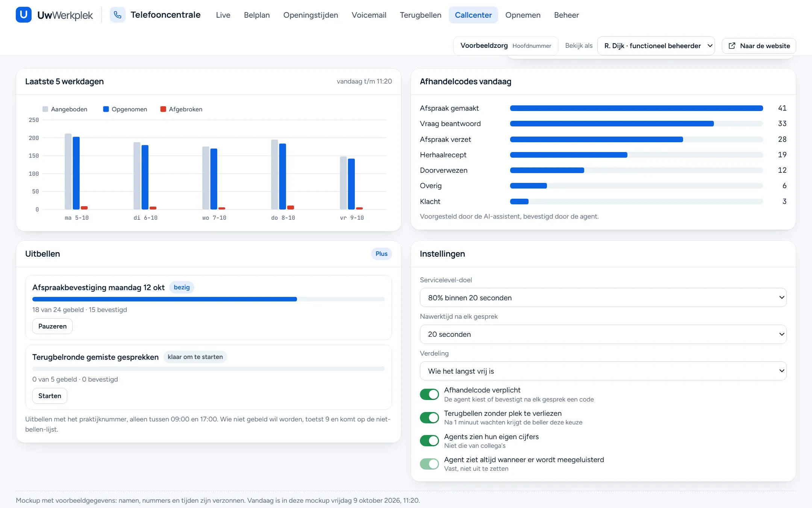Viewport: 812px width, 508px height.
Task: Click the Telefooncentrale phone icon
Action: [118, 15]
